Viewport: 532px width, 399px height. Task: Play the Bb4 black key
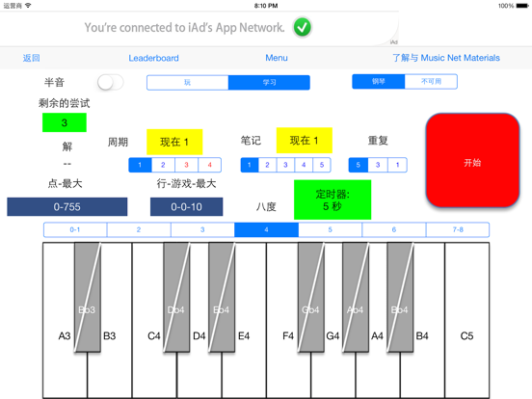[400, 297]
